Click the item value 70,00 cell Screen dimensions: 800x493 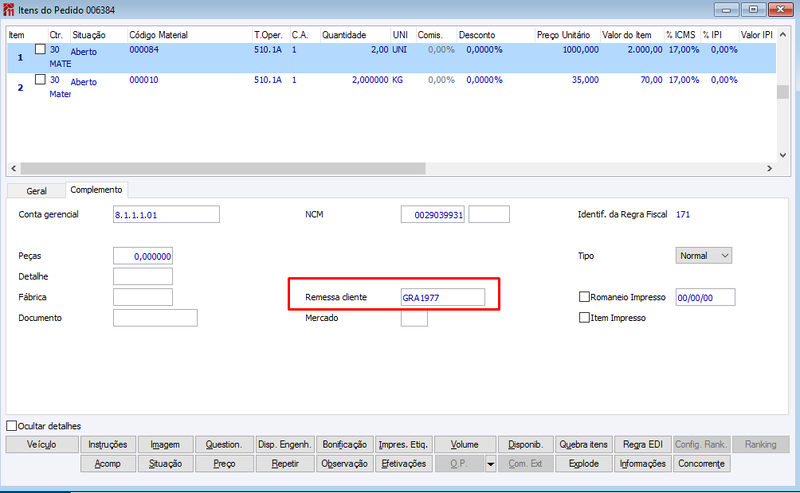pyautogui.click(x=652, y=80)
